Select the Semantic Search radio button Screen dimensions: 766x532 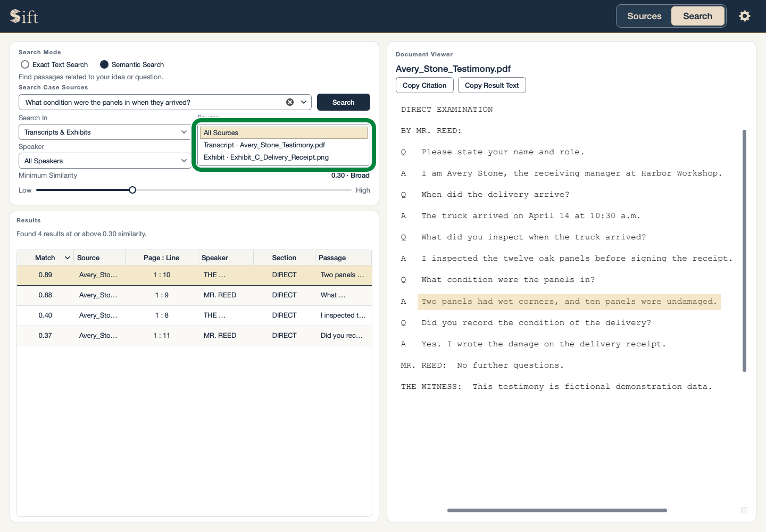pos(104,64)
